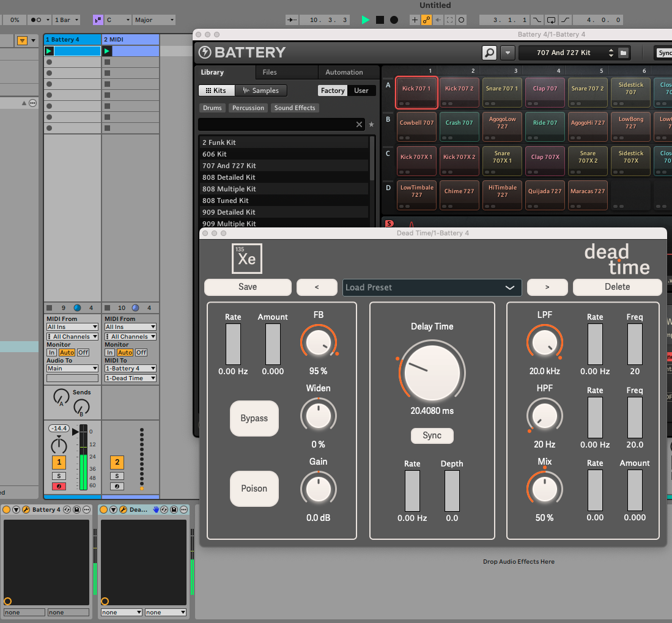Screen dimensions: 672x623
Task: Open track 1 MIDI From All Ins dropdown
Action: click(72, 327)
